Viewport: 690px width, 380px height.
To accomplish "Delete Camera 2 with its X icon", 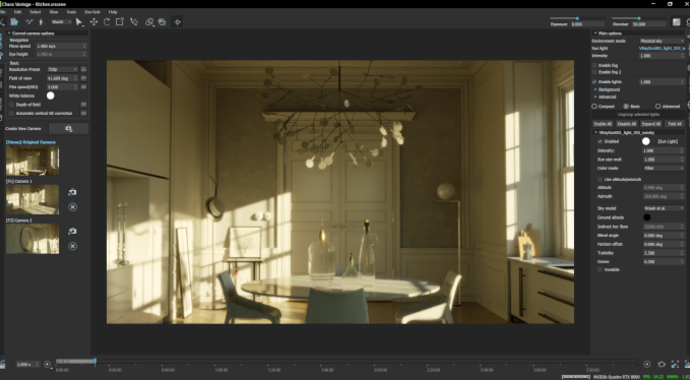I will pos(73,246).
